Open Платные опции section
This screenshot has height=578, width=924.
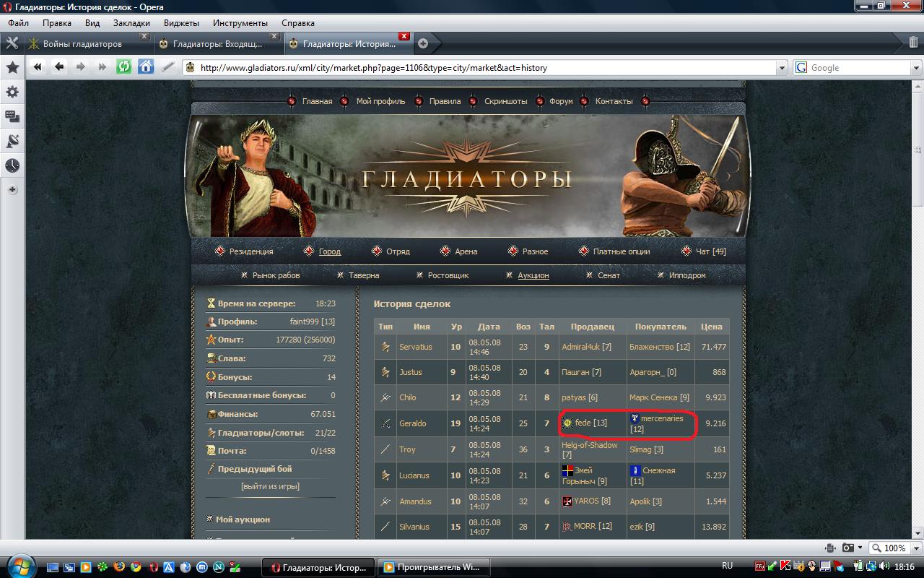point(622,251)
